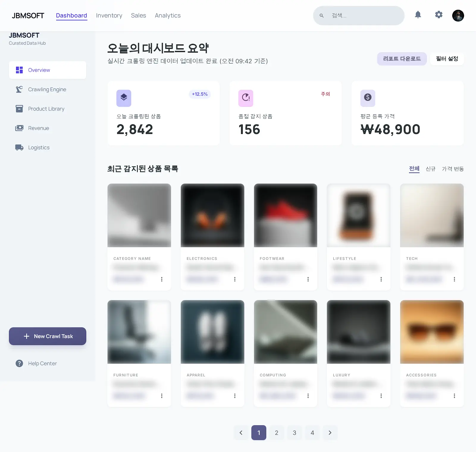This screenshot has width=476, height=452.
Task: Click the JBMSOFT logo in top bar
Action: 28,15
